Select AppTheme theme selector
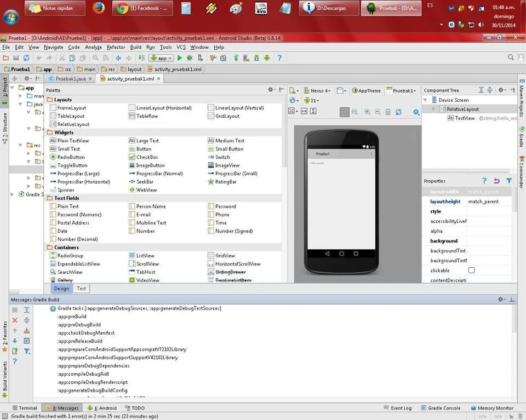Image resolution: width=526 pixels, height=420 pixels. 367,90
